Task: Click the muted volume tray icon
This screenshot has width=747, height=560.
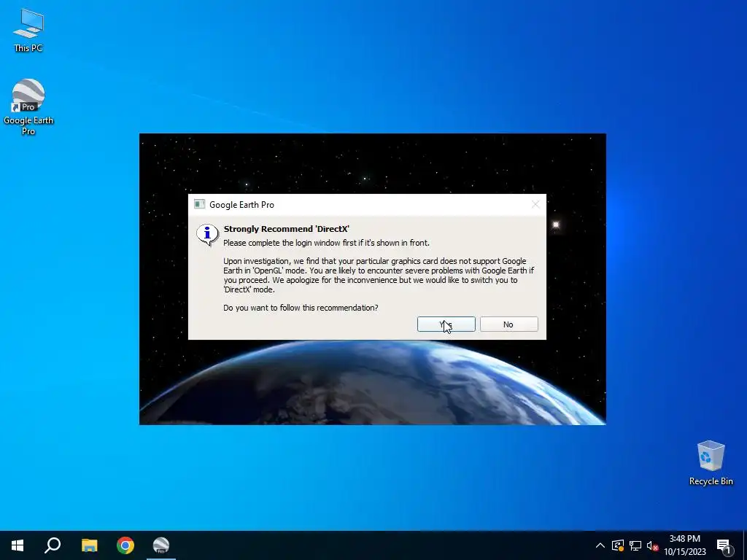Action: [652, 545]
